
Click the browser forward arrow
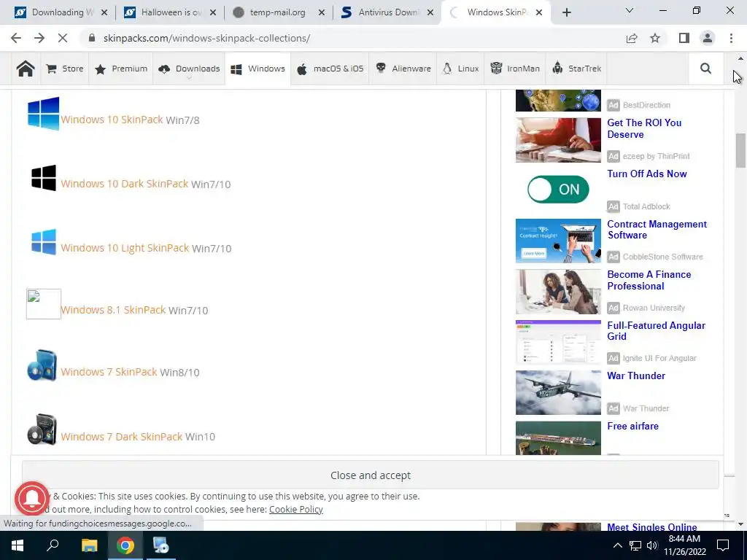(x=39, y=38)
